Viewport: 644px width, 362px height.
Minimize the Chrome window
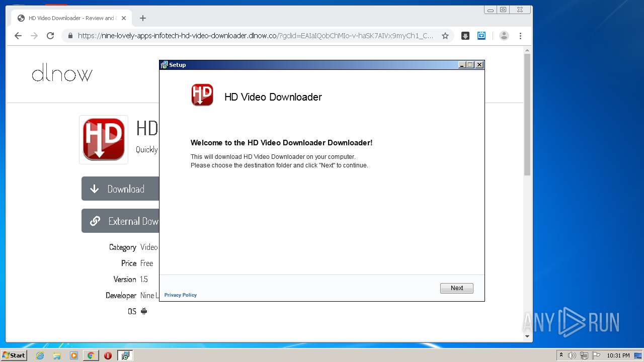(x=490, y=10)
